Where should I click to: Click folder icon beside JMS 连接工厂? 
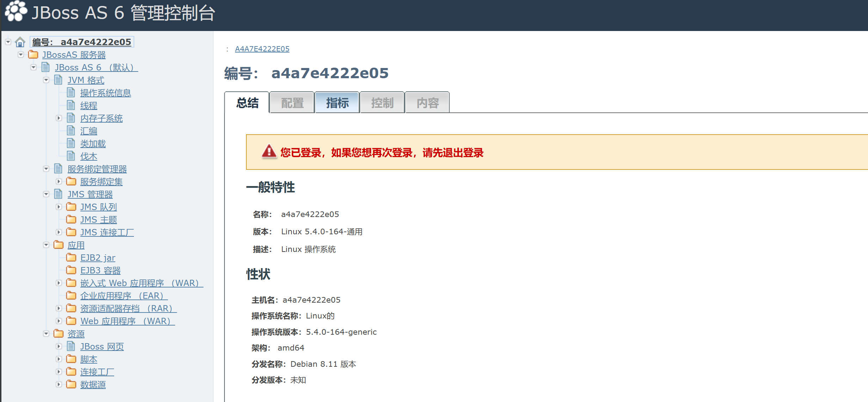(x=71, y=232)
